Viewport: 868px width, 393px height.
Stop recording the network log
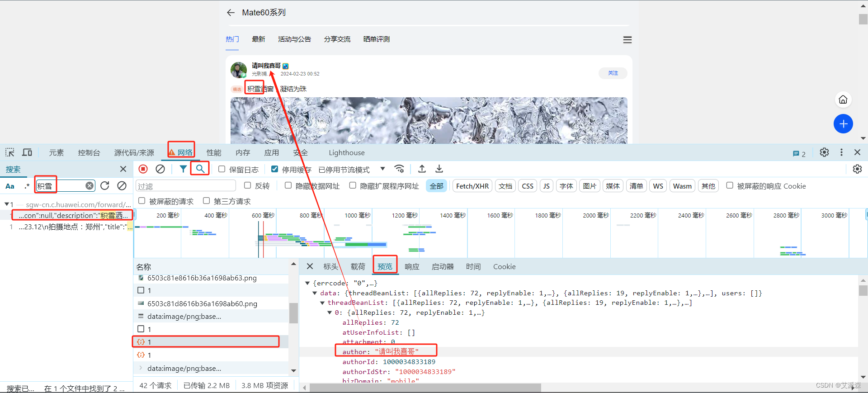click(143, 169)
